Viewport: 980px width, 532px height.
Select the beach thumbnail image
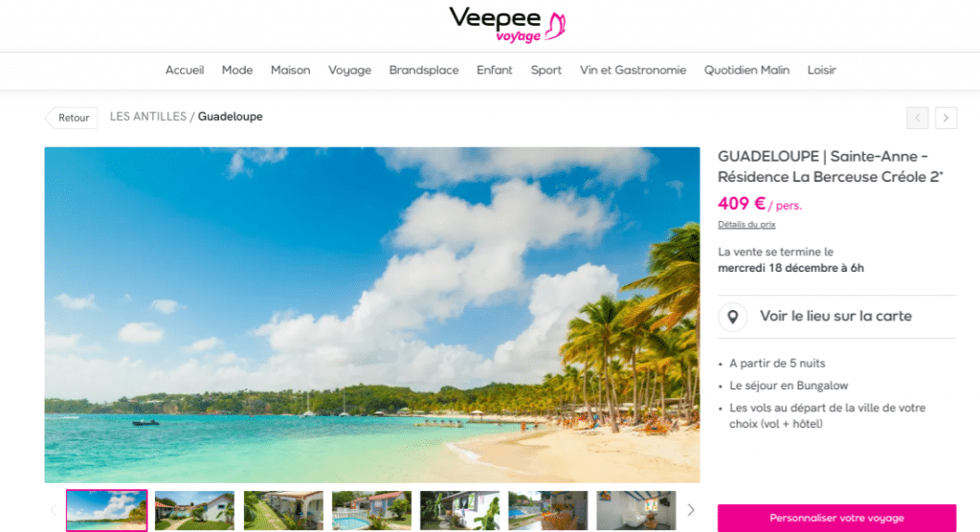(x=107, y=510)
